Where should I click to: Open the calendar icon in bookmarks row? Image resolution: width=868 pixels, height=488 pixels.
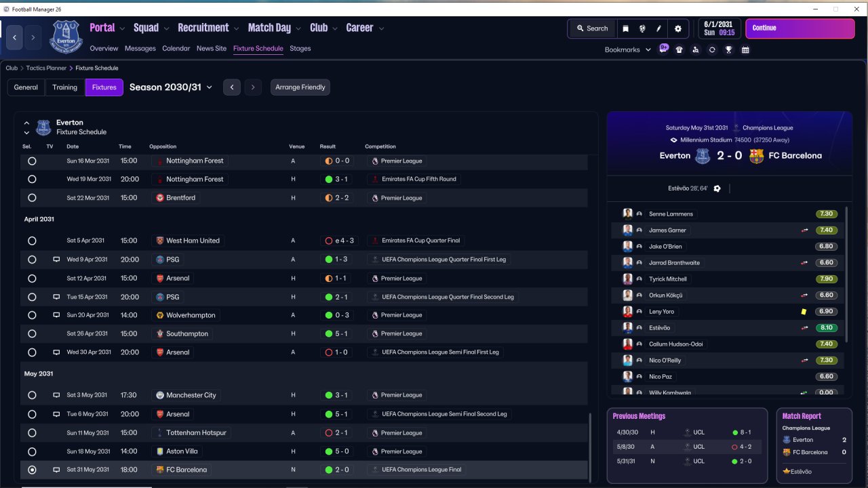[x=745, y=49]
